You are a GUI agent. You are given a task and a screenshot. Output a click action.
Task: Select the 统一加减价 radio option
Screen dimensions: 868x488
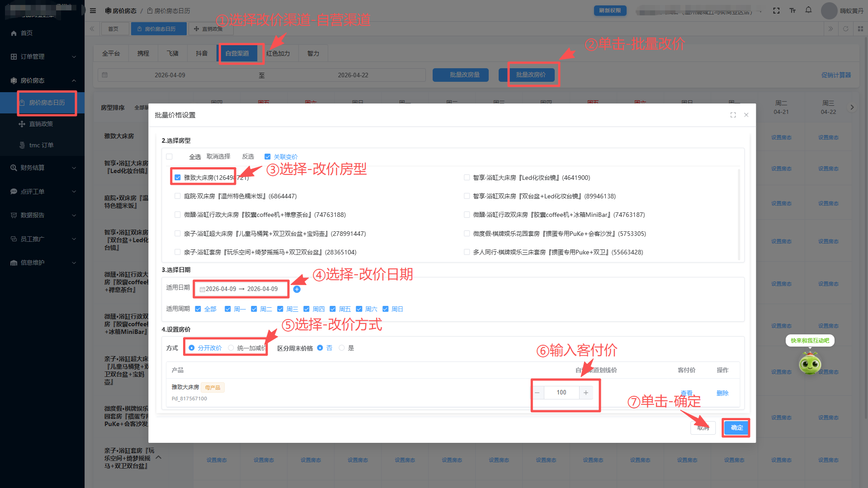coord(231,348)
